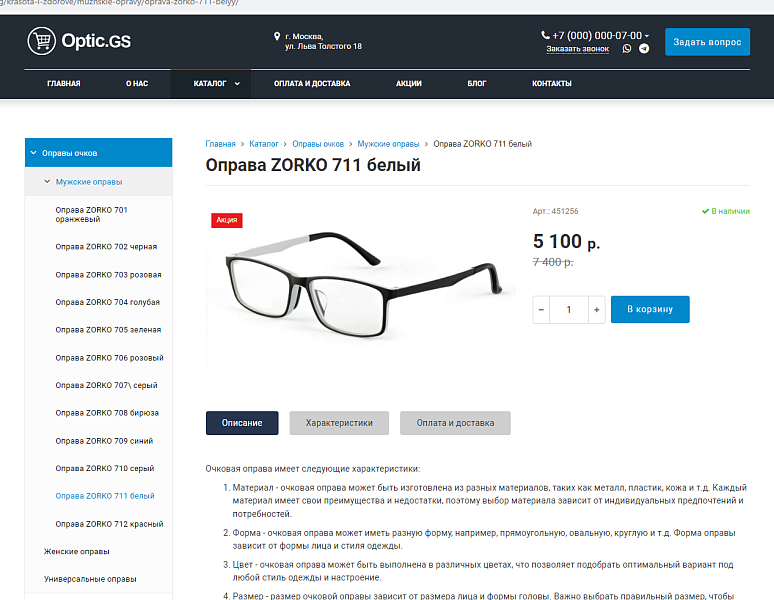Open the WhatsApp contact icon
Viewport: 774px width, 600px height.
(627, 48)
